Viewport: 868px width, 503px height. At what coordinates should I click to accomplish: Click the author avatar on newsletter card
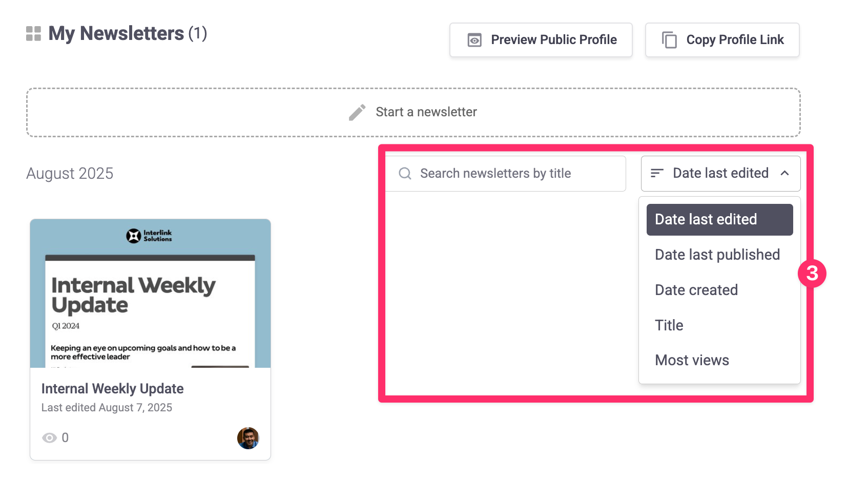[248, 438]
